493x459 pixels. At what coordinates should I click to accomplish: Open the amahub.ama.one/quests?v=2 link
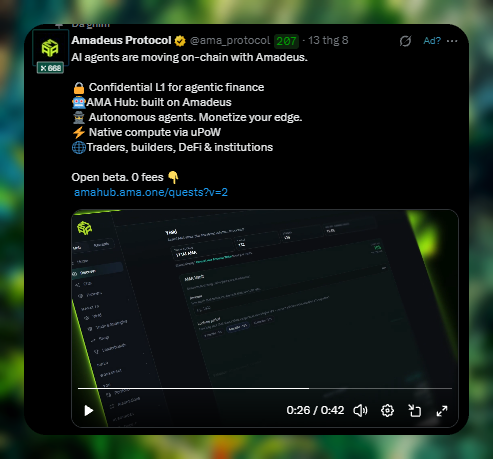point(151,192)
